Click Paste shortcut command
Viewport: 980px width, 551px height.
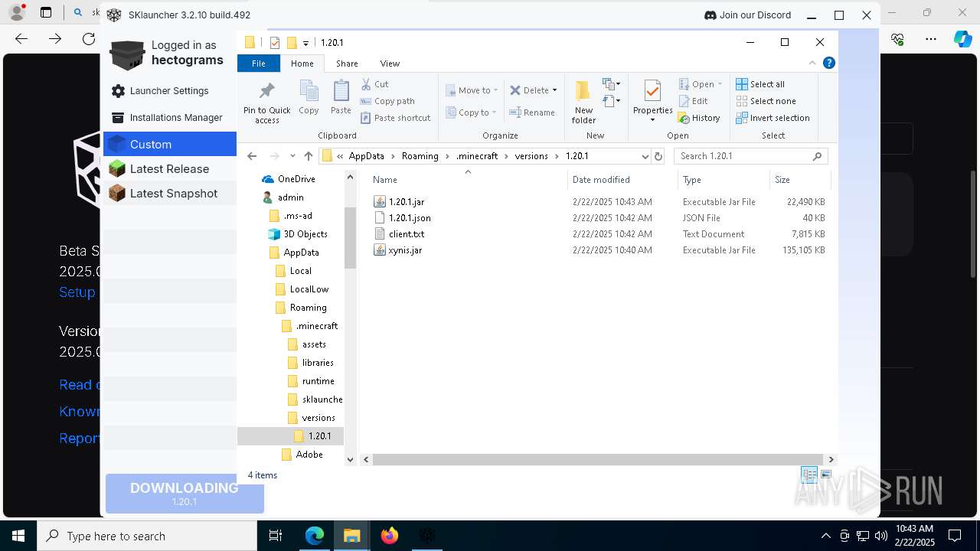396,118
